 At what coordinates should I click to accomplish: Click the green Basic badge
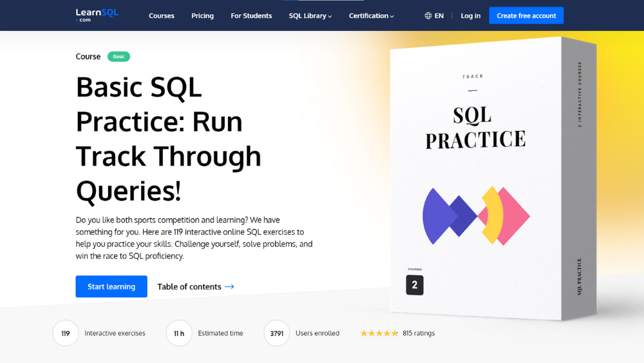pyautogui.click(x=118, y=56)
